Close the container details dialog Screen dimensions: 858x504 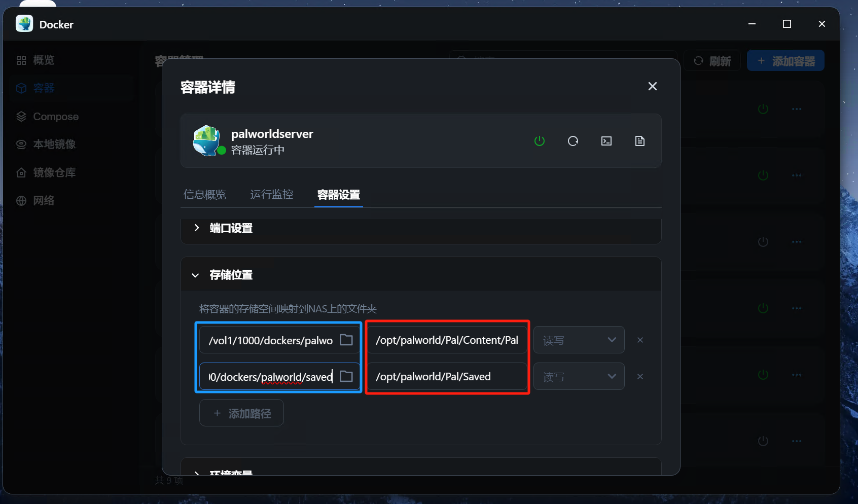pos(653,86)
